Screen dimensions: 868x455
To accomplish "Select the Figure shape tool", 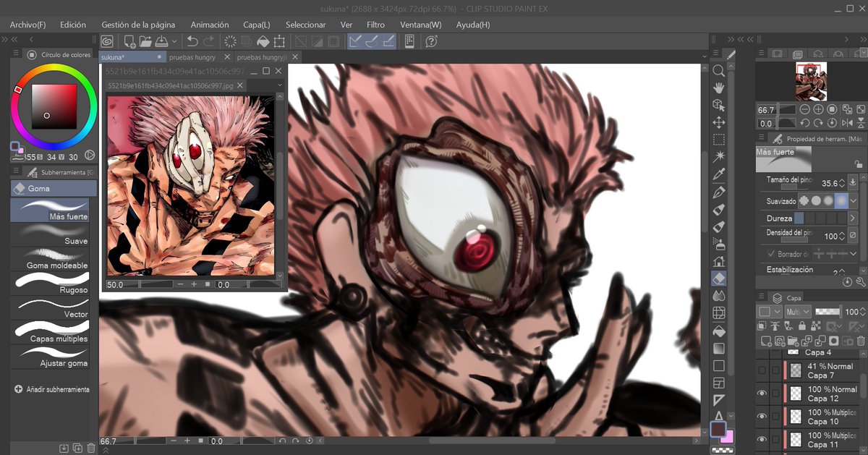I will pos(718,365).
